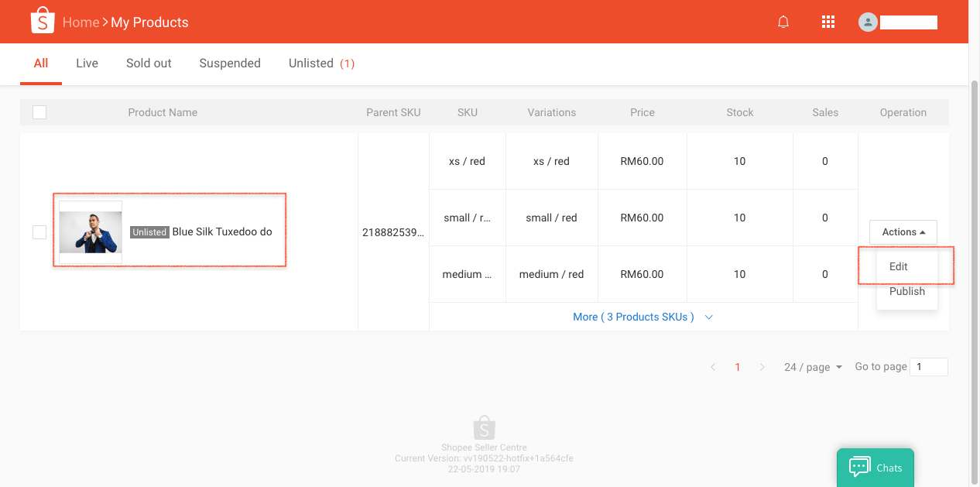This screenshot has width=980, height=487.
Task: Tick the Blue Silk Tuxedoo product checkbox
Action: point(39,232)
